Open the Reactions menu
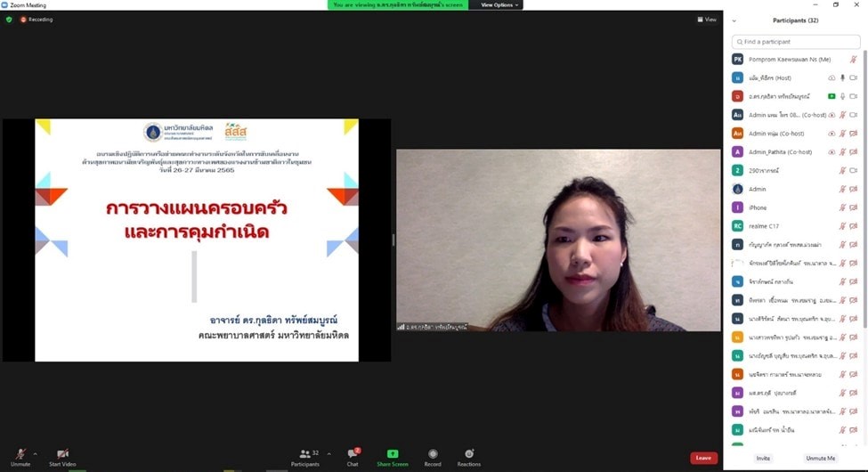The image size is (868, 472). pyautogui.click(x=469, y=457)
